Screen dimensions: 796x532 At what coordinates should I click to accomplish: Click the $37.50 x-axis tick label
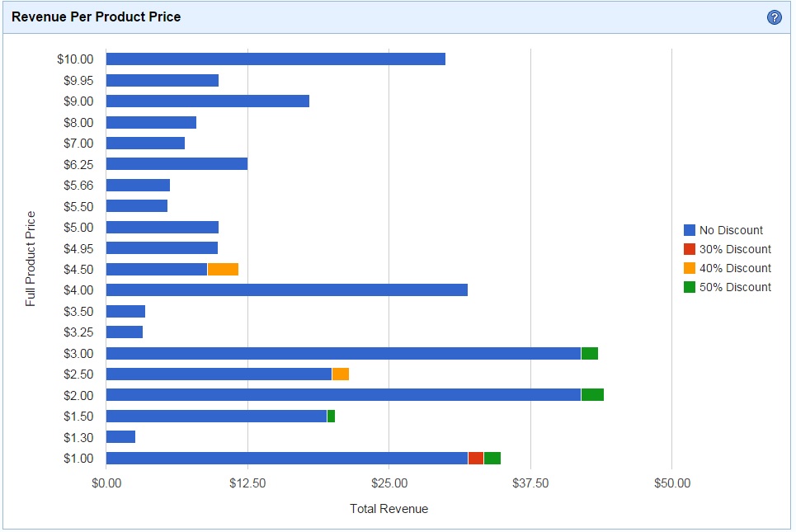pyautogui.click(x=530, y=483)
